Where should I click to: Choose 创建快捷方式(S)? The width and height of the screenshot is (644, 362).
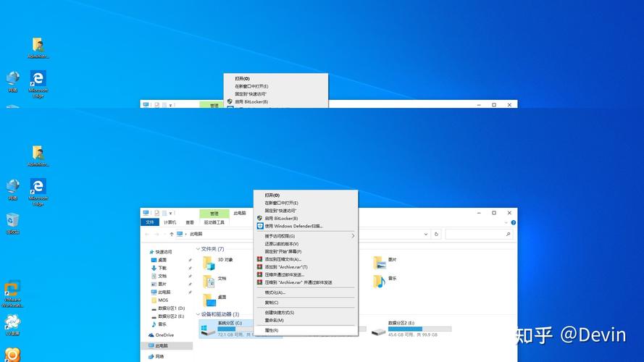(306, 313)
